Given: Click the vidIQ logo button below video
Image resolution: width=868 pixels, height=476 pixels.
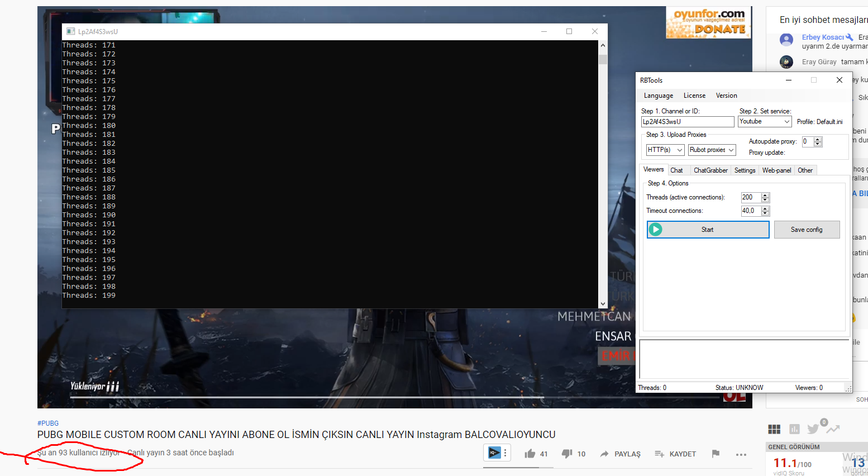Looking at the screenshot, I should 494,453.
